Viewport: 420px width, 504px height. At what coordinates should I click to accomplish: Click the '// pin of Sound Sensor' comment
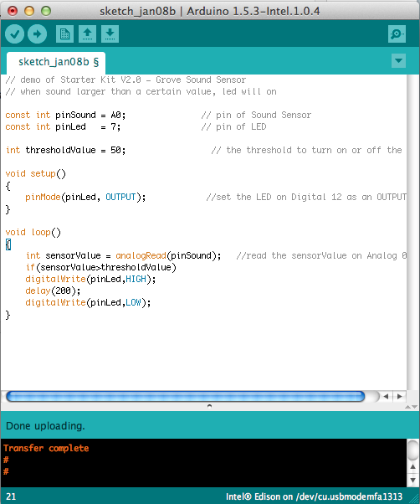[x=256, y=115]
